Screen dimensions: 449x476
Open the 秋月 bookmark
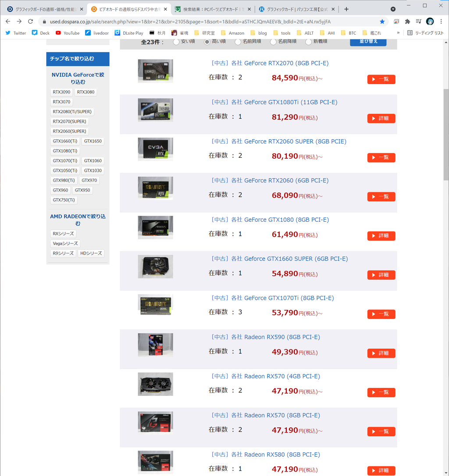click(157, 33)
